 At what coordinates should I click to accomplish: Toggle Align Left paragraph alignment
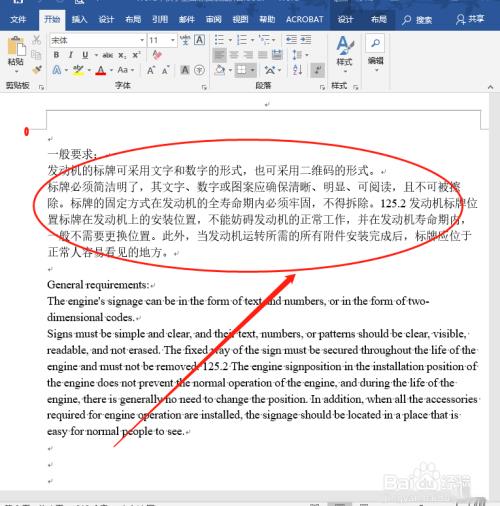[x=220, y=55]
